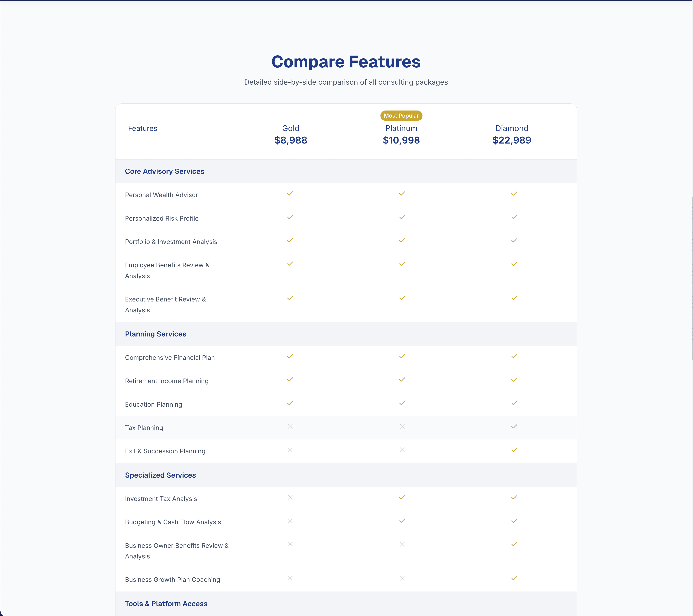The width and height of the screenshot is (693, 616).
Task: Click the X icon under Gold for Investment Tax Analysis
Action: (290, 497)
